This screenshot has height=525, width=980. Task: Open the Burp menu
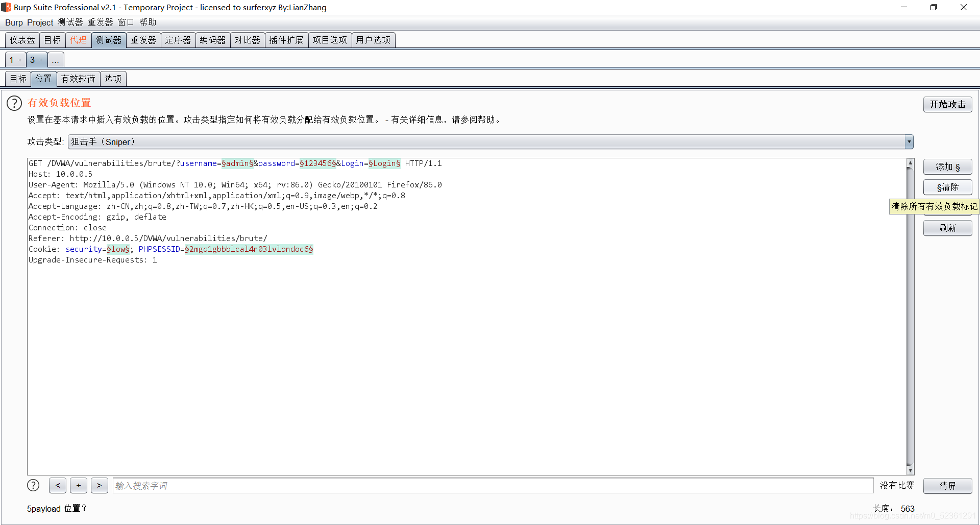[x=14, y=22]
